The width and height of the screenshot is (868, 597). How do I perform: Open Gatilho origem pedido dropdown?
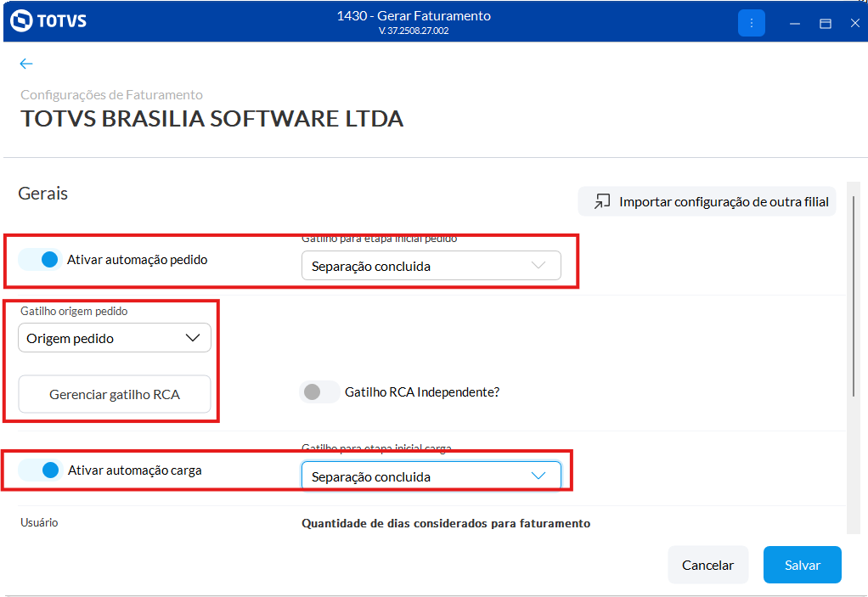click(115, 338)
